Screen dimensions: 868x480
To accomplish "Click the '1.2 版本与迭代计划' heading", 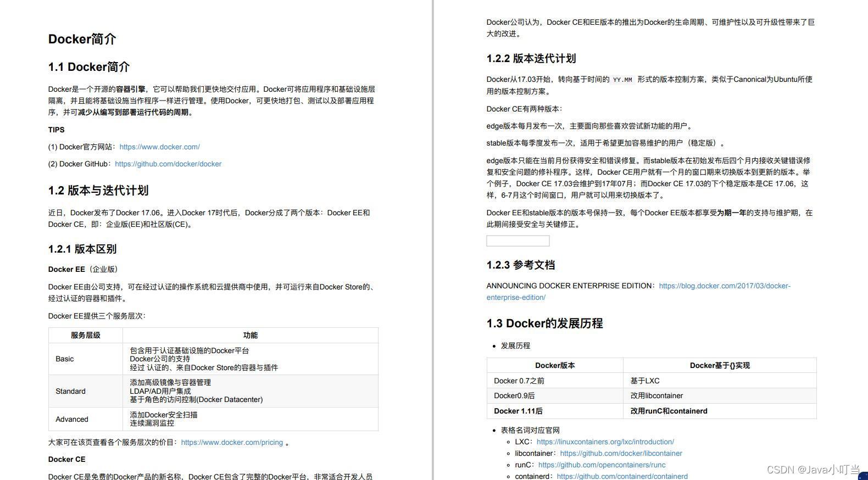I will coord(98,191).
